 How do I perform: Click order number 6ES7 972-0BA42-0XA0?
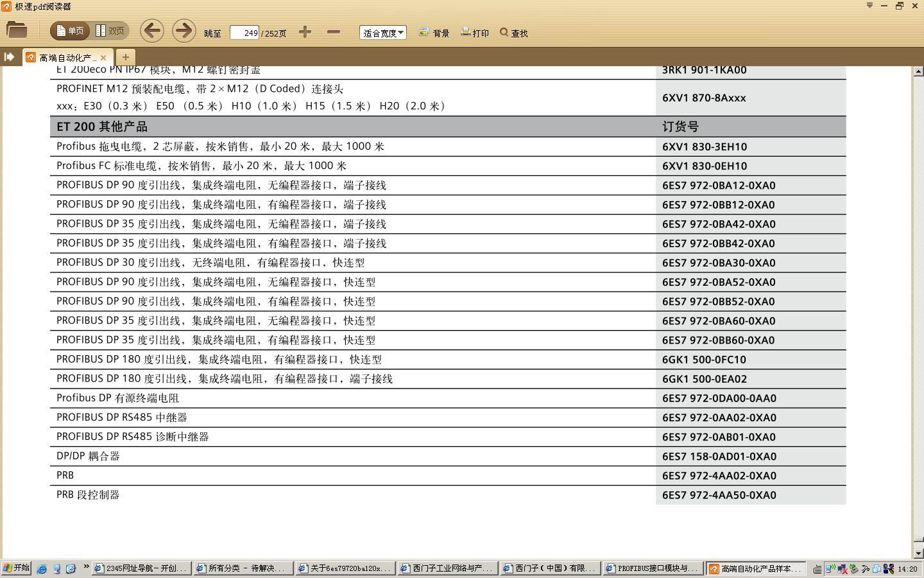click(719, 224)
